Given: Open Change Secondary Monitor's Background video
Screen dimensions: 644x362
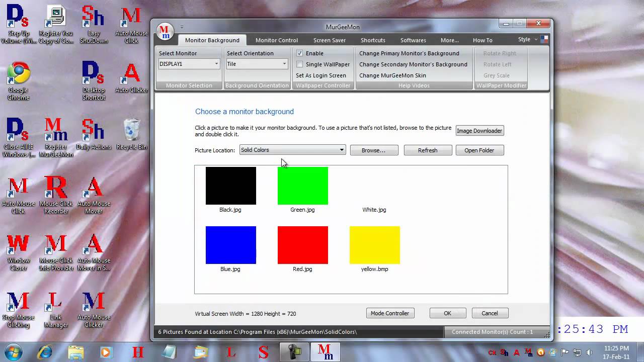Looking at the screenshot, I should click(413, 64).
